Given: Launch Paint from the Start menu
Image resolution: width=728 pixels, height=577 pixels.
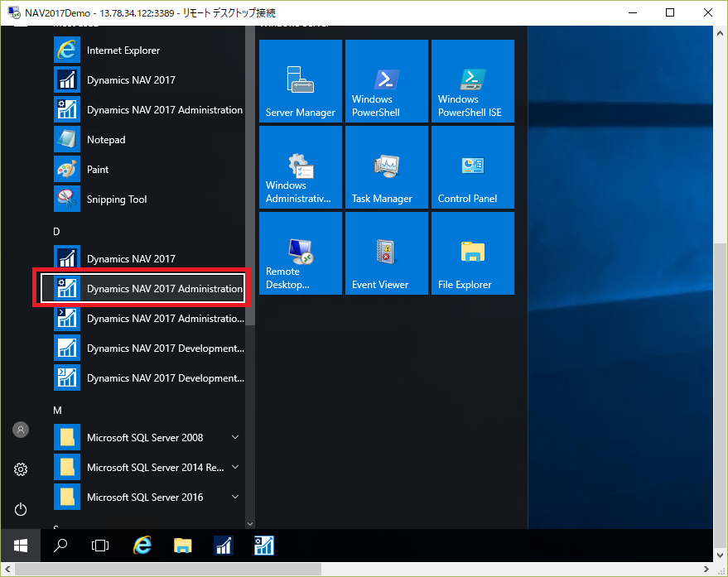Looking at the screenshot, I should tap(148, 170).
